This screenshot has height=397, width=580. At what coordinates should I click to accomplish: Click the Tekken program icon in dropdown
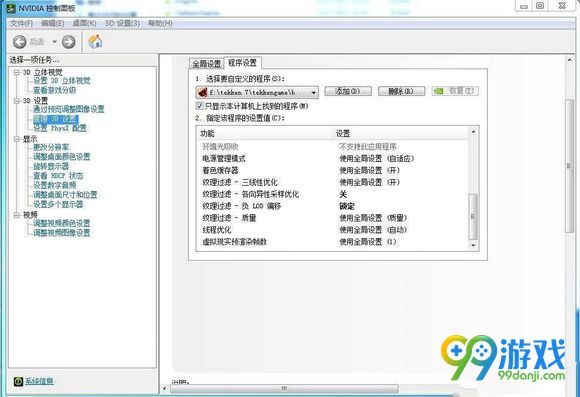203,92
